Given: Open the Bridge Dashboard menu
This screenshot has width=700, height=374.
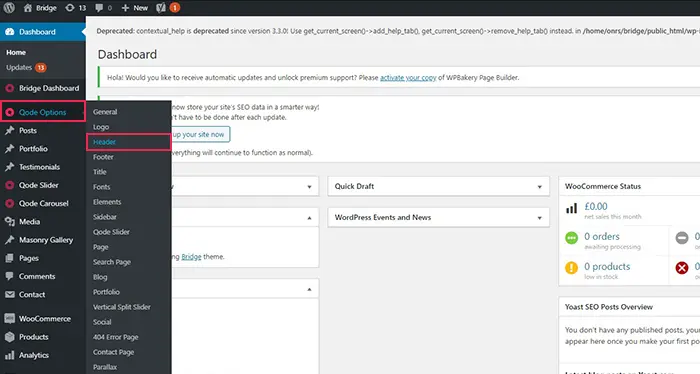Looking at the screenshot, I should [43, 88].
